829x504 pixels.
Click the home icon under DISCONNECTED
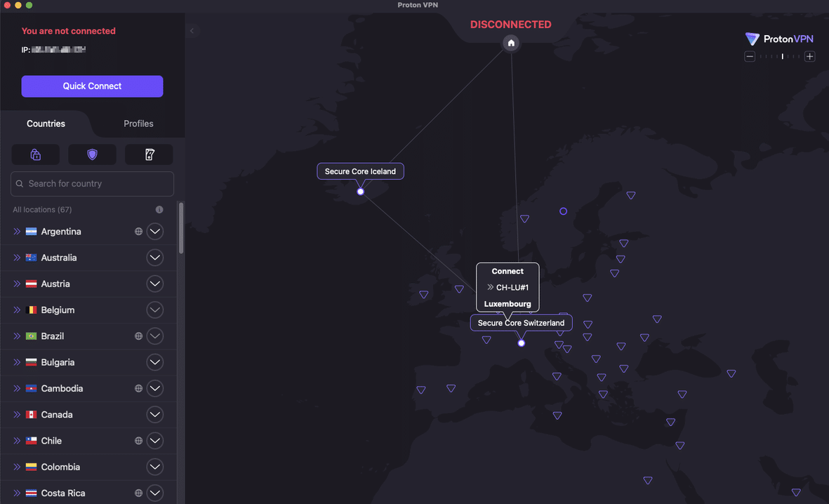click(x=511, y=44)
